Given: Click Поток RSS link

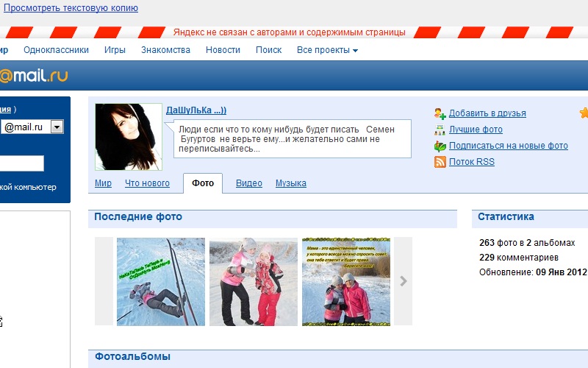Looking at the screenshot, I should coord(472,162).
